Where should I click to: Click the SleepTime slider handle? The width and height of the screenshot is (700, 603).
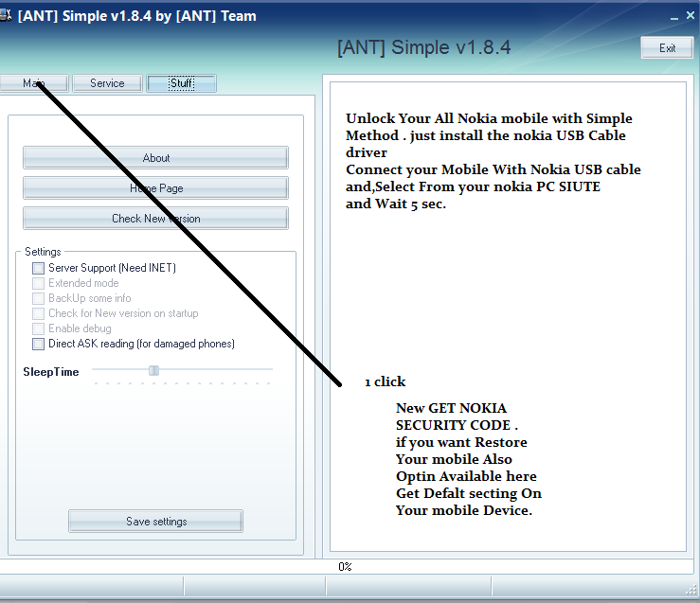(x=153, y=370)
